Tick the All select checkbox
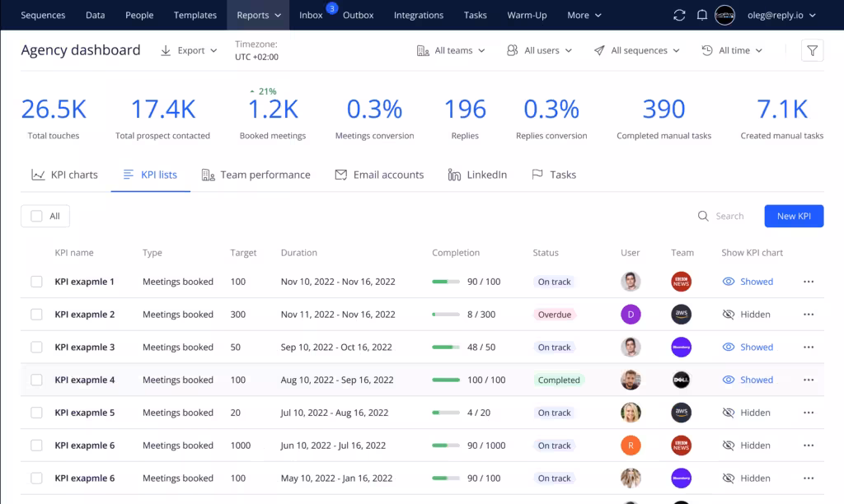 (36, 216)
